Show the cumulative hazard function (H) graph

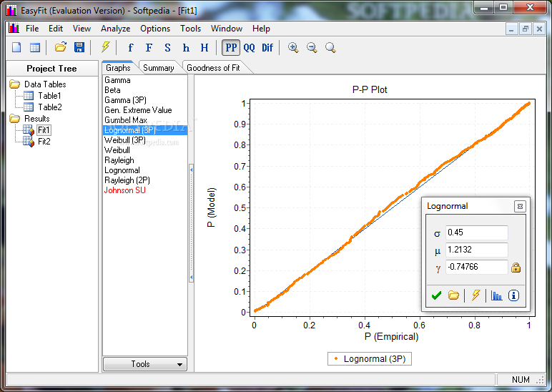[x=204, y=47]
